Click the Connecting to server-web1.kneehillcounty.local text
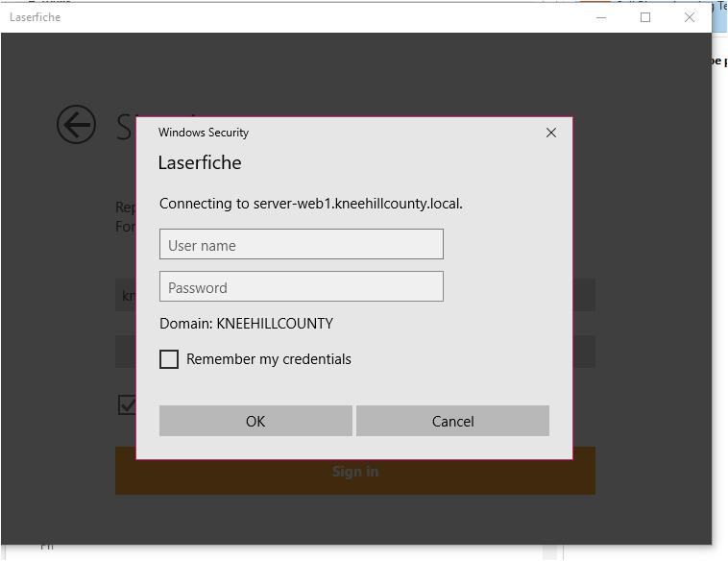The image size is (728, 561). coord(311,204)
